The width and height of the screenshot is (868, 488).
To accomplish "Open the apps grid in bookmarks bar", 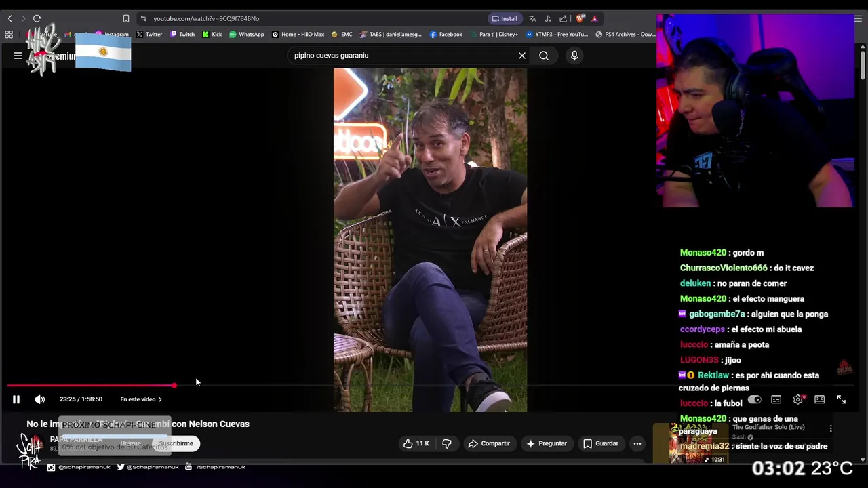I will (9, 34).
